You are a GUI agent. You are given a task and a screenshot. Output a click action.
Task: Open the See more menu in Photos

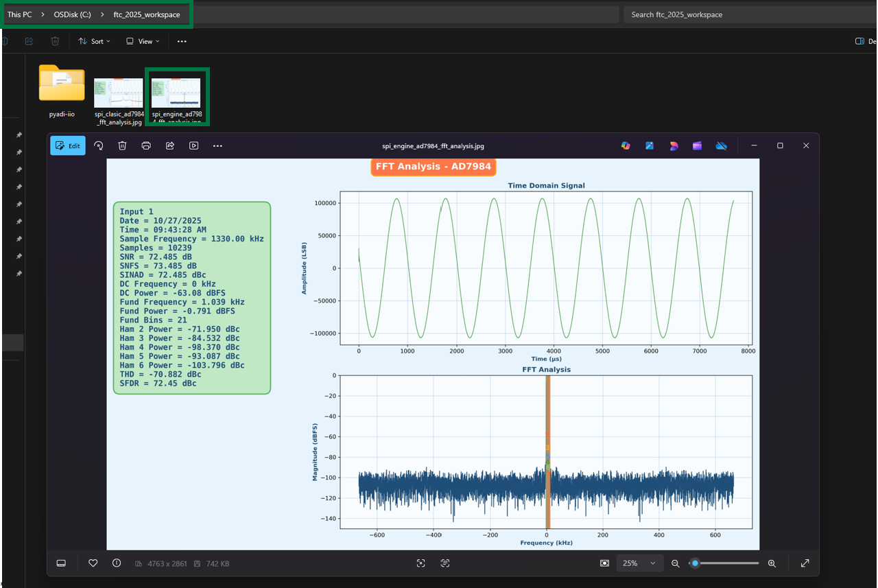point(217,145)
